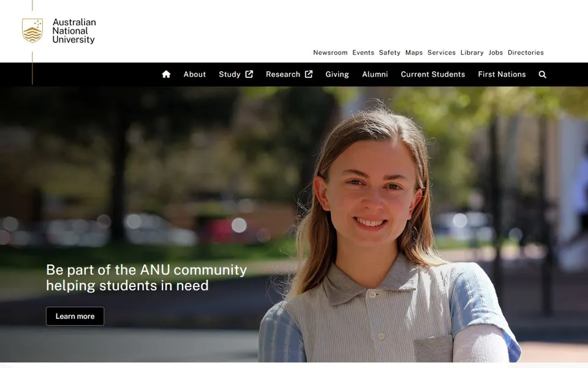Image resolution: width=588 pixels, height=368 pixels.
Task: Open the Safety link
Action: [x=390, y=53]
